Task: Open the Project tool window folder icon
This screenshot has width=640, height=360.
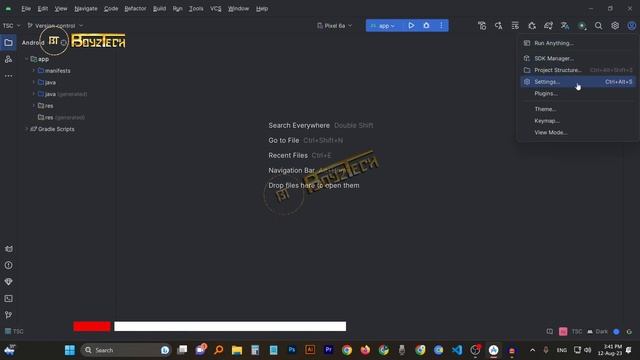Action: coord(8,42)
